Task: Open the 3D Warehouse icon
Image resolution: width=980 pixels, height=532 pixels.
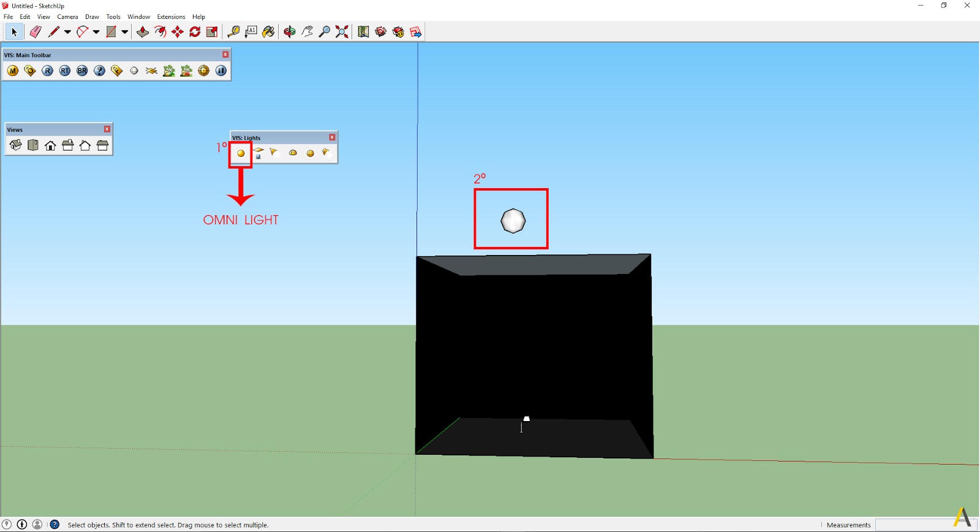Action: pos(381,32)
